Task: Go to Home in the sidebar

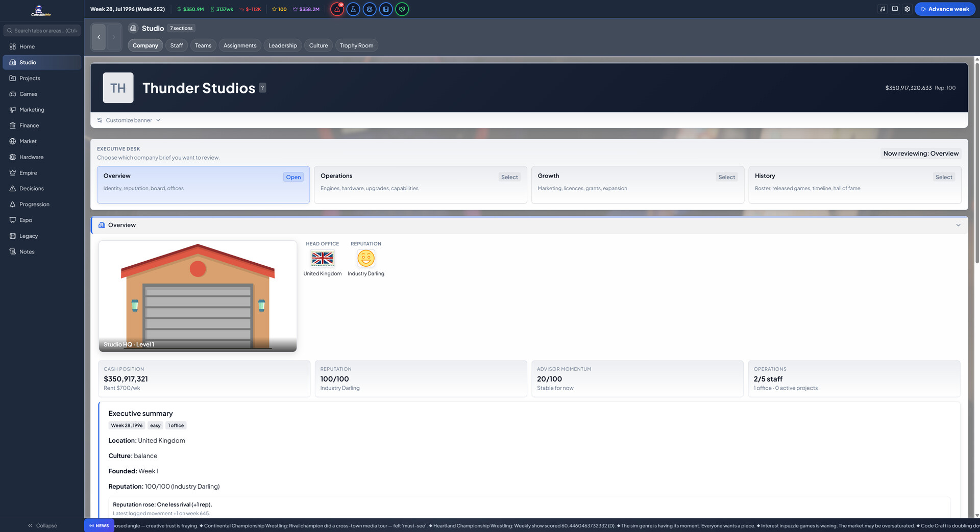Action: [x=42, y=46]
